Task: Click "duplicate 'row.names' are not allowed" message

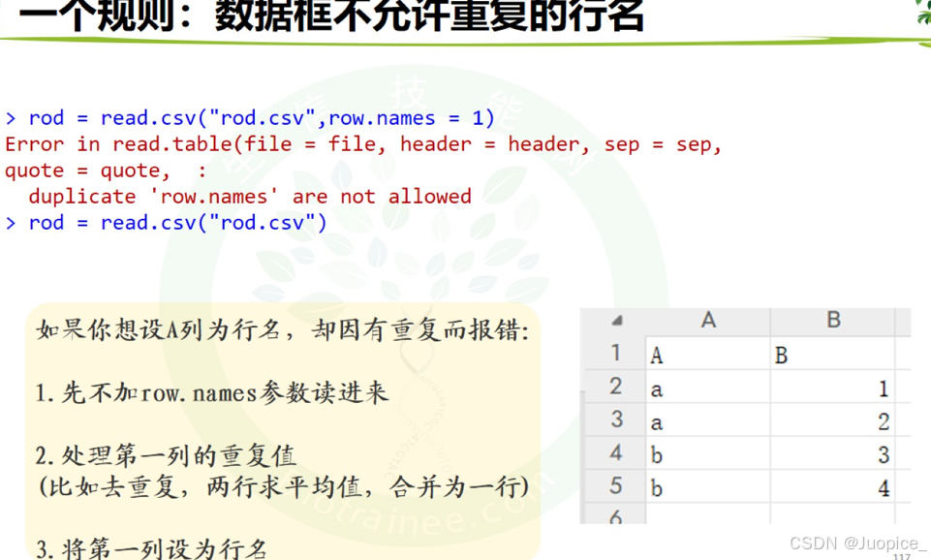Action: [250, 197]
